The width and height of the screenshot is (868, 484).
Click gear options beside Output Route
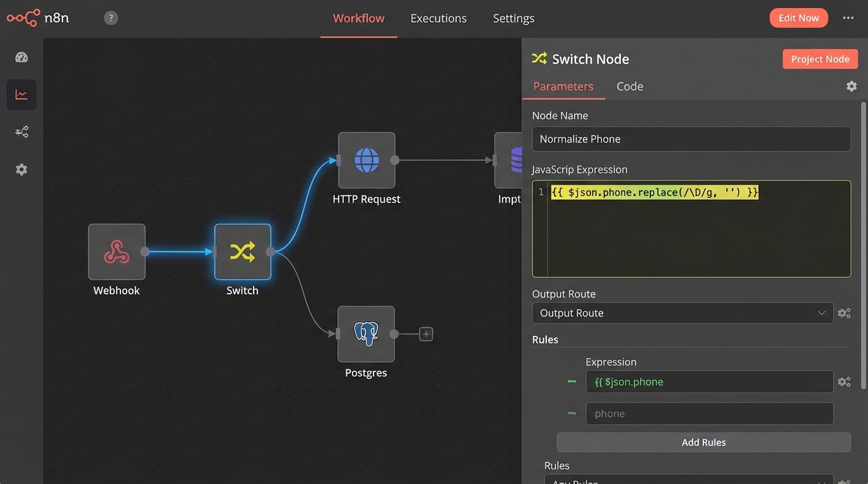844,313
